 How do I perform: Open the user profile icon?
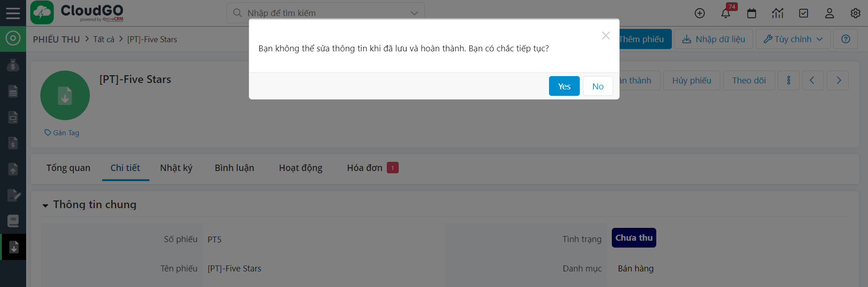click(830, 13)
